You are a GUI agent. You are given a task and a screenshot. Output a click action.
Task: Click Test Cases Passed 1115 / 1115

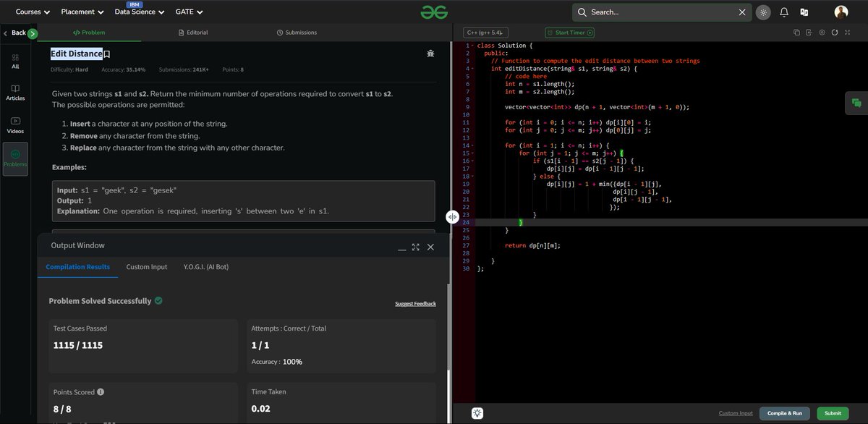(143, 346)
